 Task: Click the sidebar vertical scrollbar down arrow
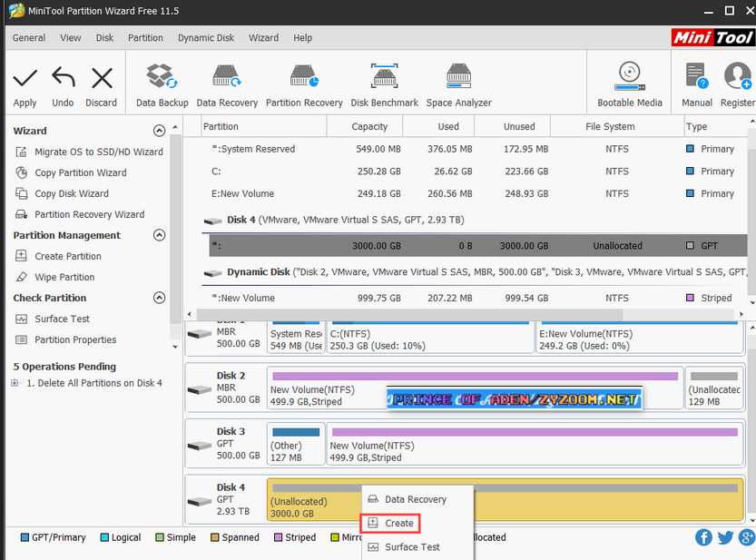(x=175, y=347)
